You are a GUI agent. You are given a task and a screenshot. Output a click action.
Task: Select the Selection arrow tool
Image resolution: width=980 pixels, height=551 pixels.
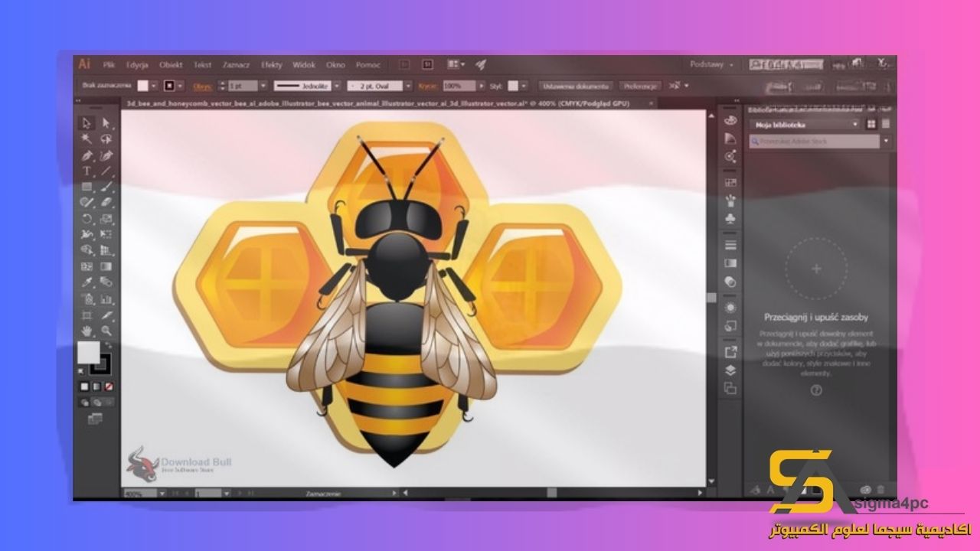[x=87, y=123]
